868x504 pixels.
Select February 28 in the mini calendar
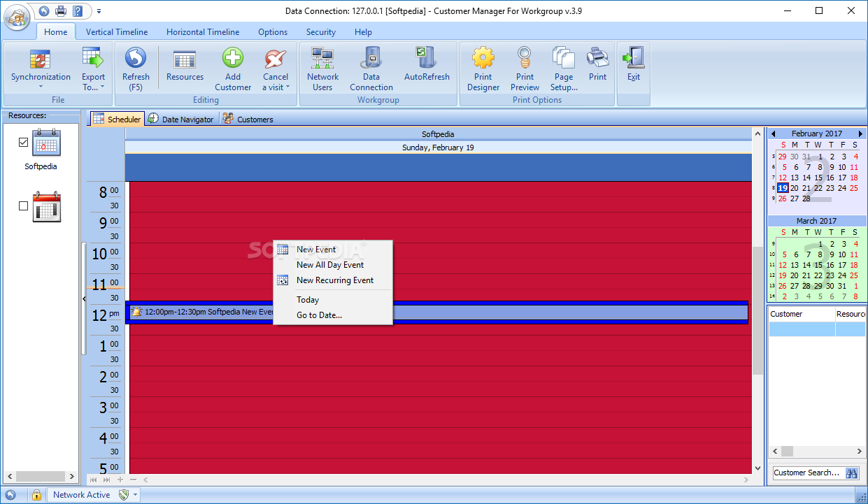[x=806, y=199]
